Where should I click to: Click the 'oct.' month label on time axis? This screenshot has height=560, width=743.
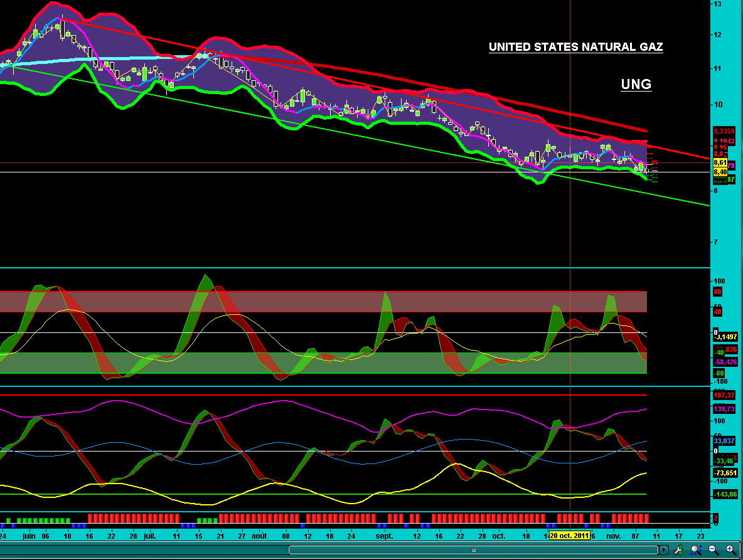(499, 536)
